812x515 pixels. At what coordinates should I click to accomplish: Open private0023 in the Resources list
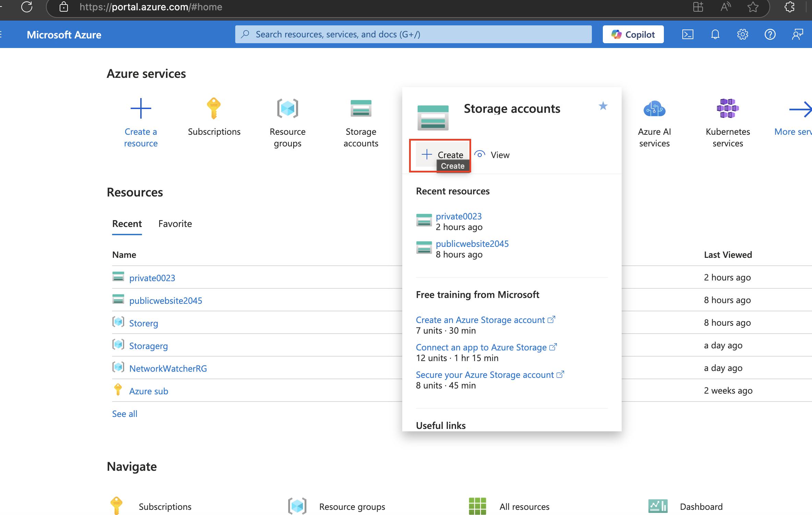(x=152, y=278)
